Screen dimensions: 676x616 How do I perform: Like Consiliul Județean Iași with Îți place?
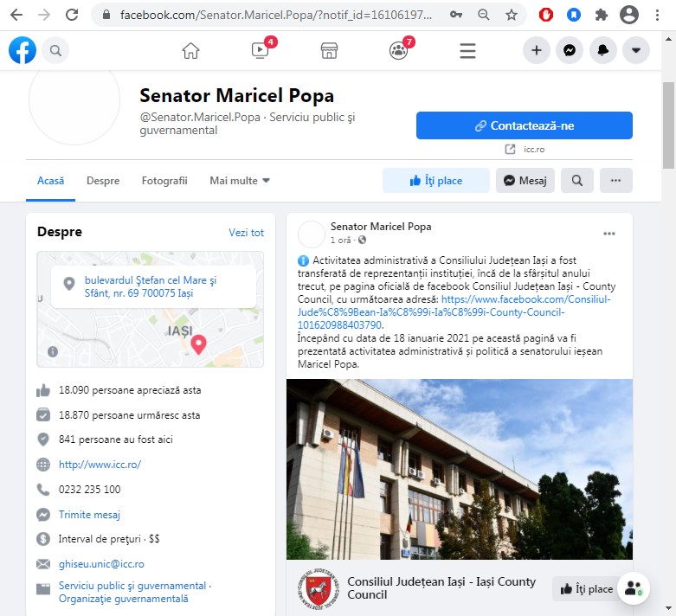coord(587,589)
